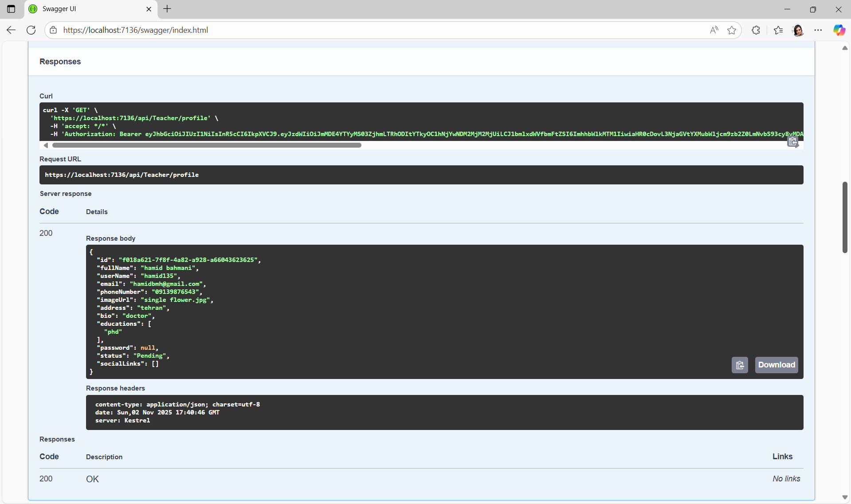This screenshot has height=504, width=851.
Task: Click the curl horizontal scrollbar thumb
Action: [207, 145]
